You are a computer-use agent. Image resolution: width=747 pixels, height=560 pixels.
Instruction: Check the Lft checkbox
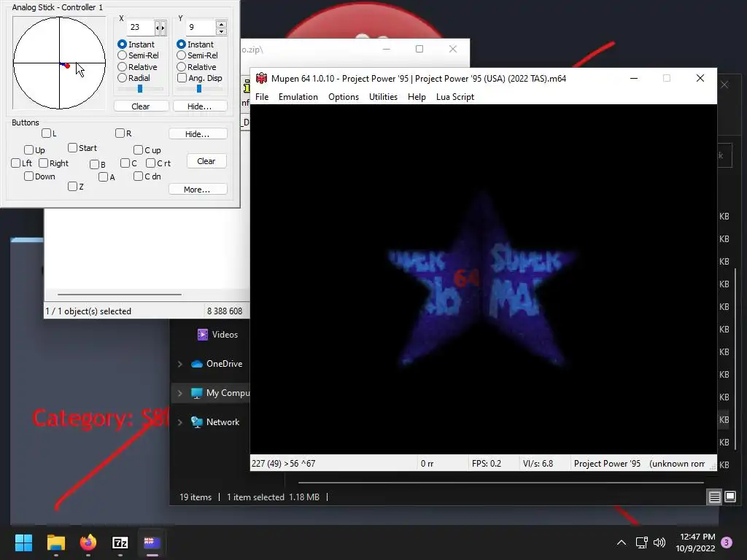tap(16, 163)
